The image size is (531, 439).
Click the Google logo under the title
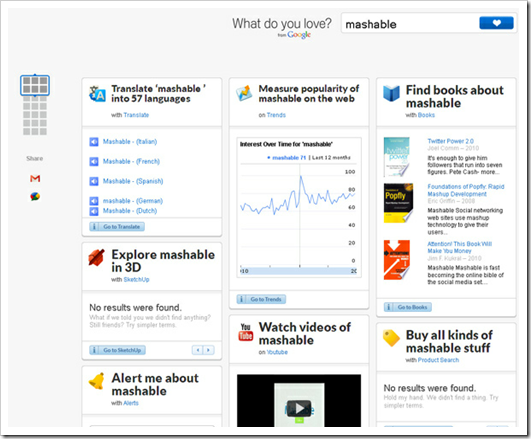coord(299,35)
